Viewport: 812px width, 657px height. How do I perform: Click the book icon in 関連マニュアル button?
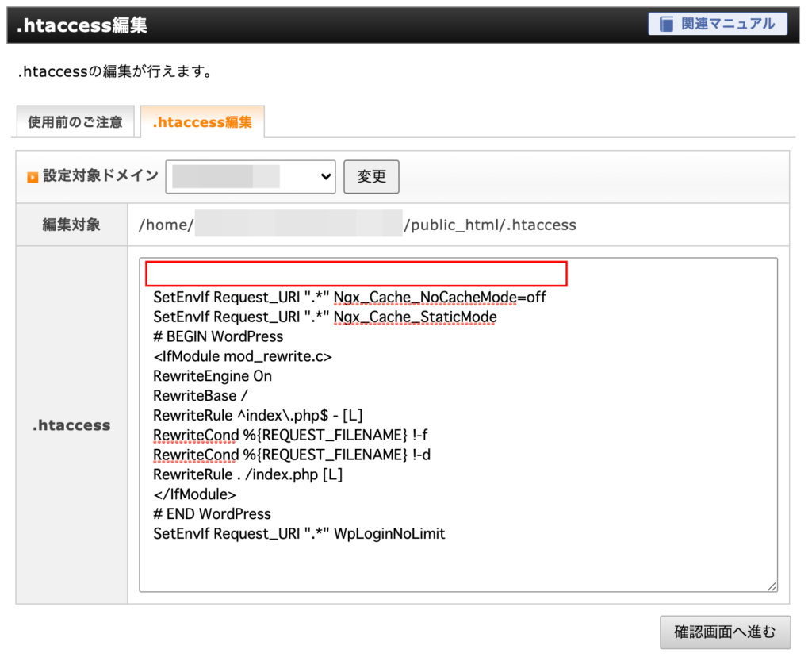click(668, 23)
